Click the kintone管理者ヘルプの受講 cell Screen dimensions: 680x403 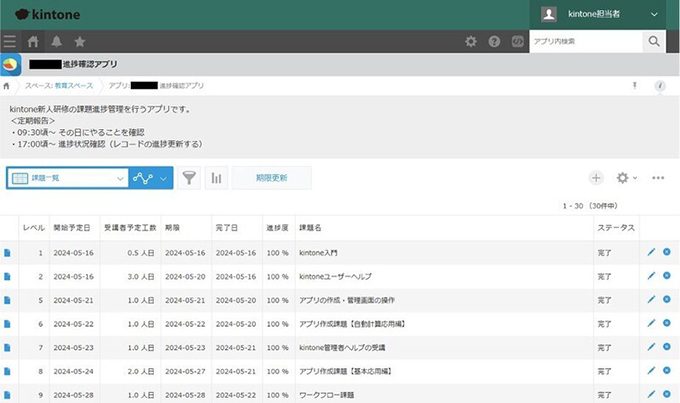click(444, 347)
